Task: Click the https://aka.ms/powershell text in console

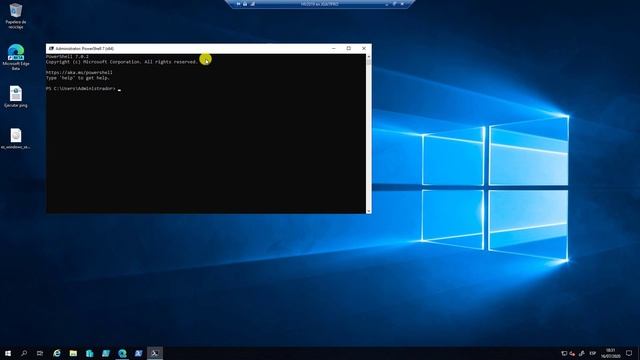Action: point(79,72)
